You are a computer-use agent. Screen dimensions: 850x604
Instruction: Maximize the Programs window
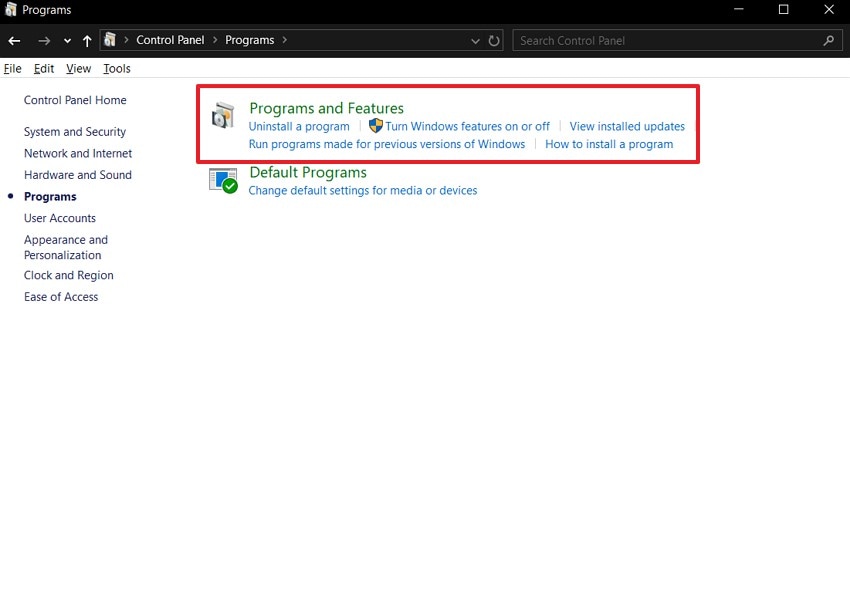[x=783, y=9]
